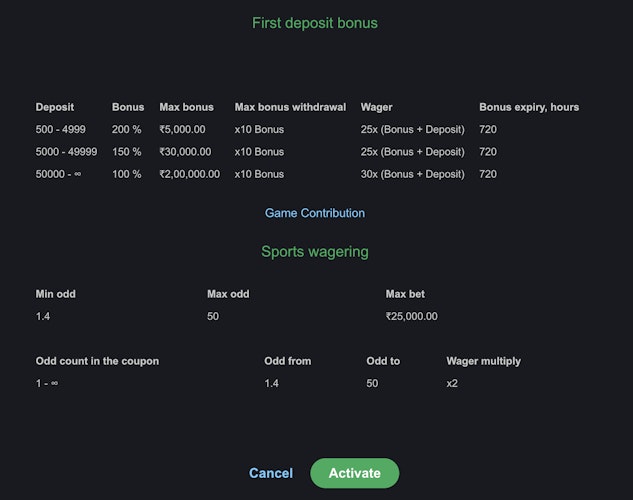Click the ₹5,000.00 max bonus value
This screenshot has width=633, height=500.
pyautogui.click(x=182, y=129)
